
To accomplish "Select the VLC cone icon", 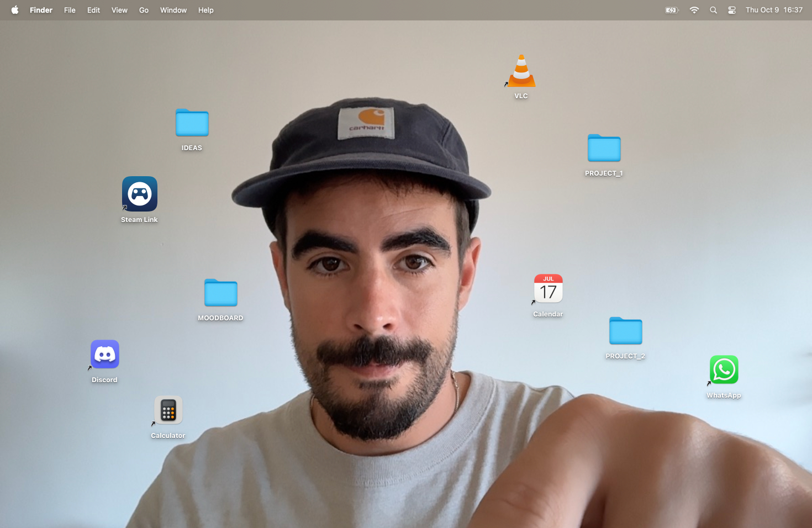I will [521, 72].
